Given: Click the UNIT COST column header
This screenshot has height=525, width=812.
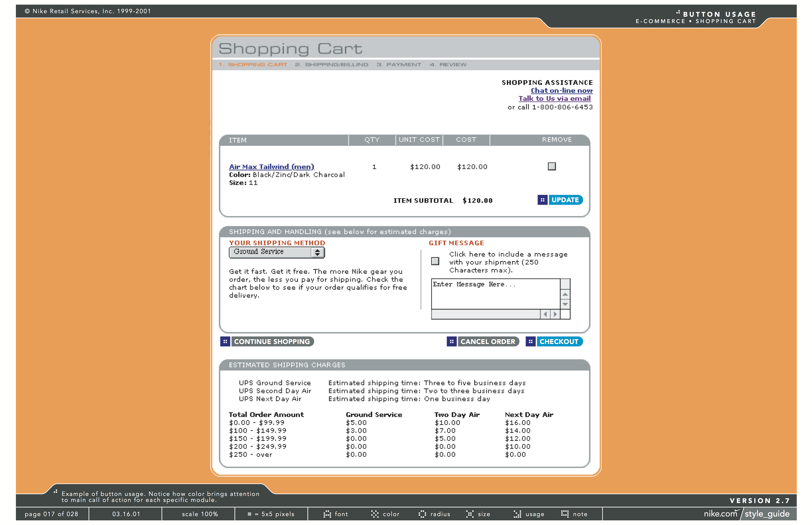Looking at the screenshot, I should [x=419, y=139].
